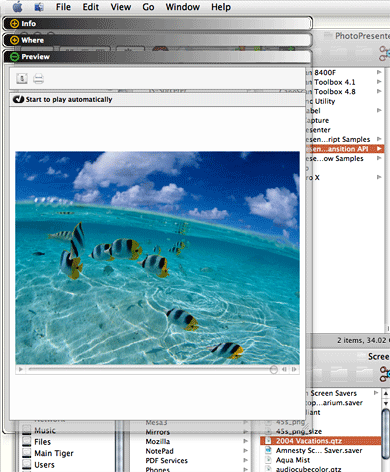Viewport: 390px width, 472px height.
Task: Select the Mozilla folder
Action: pos(158,442)
